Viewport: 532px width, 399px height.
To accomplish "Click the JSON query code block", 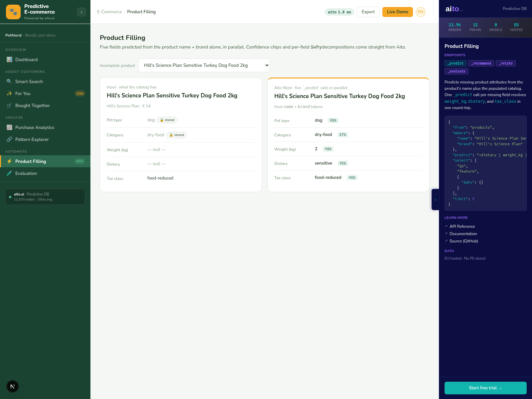I will (485, 163).
